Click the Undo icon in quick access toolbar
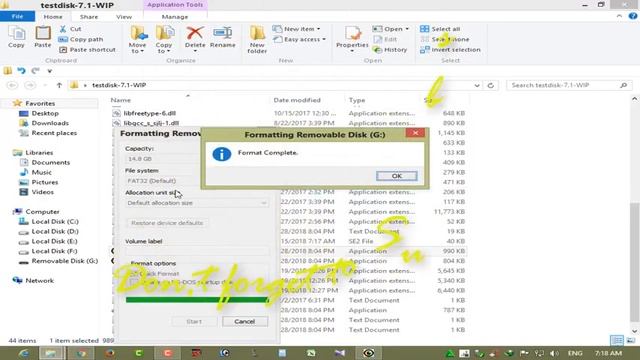This screenshot has height=360, width=640. pyautogui.click(x=21, y=71)
